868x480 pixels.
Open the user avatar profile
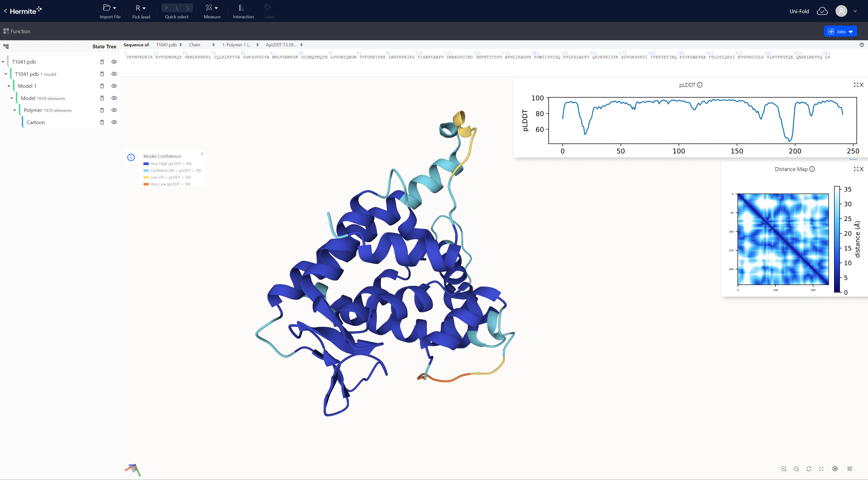(x=841, y=11)
